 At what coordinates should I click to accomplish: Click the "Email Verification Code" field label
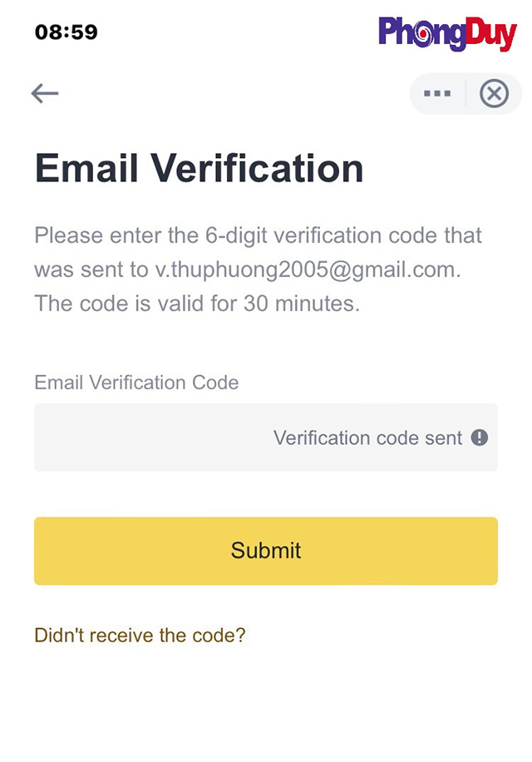coord(136,383)
